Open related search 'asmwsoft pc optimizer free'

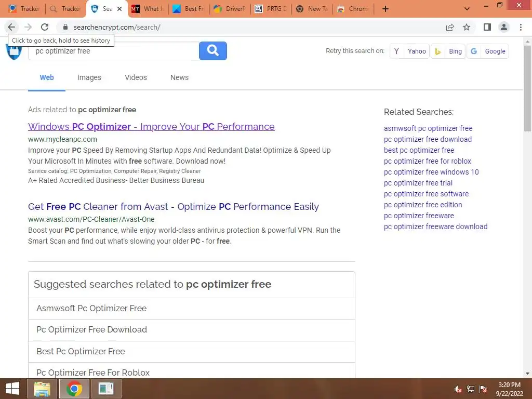(428, 128)
